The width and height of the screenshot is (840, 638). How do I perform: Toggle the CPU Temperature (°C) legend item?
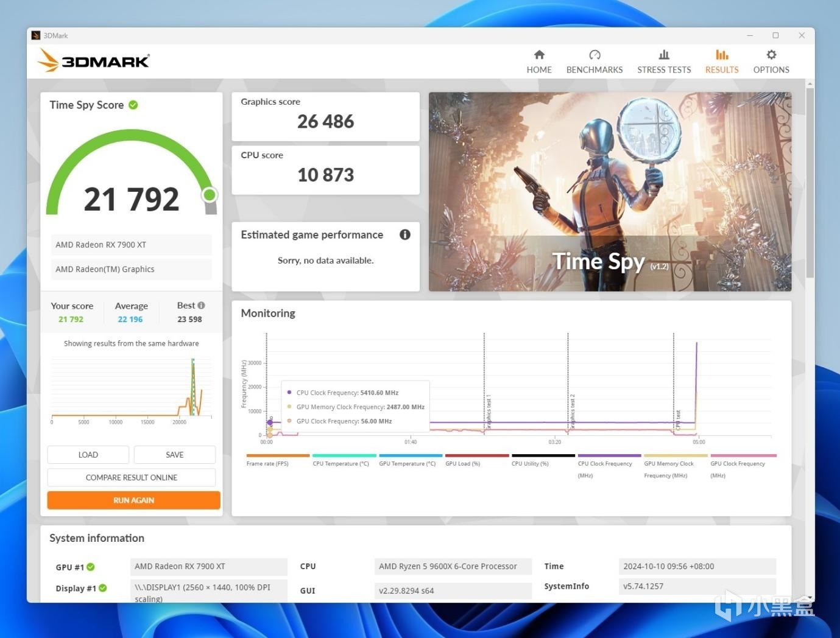344,460
